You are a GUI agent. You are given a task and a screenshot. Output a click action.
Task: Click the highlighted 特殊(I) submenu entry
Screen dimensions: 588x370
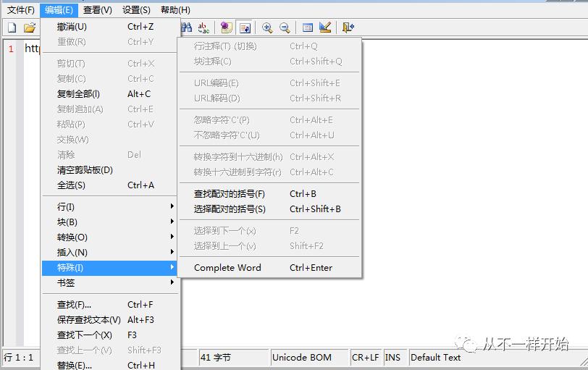(109, 268)
